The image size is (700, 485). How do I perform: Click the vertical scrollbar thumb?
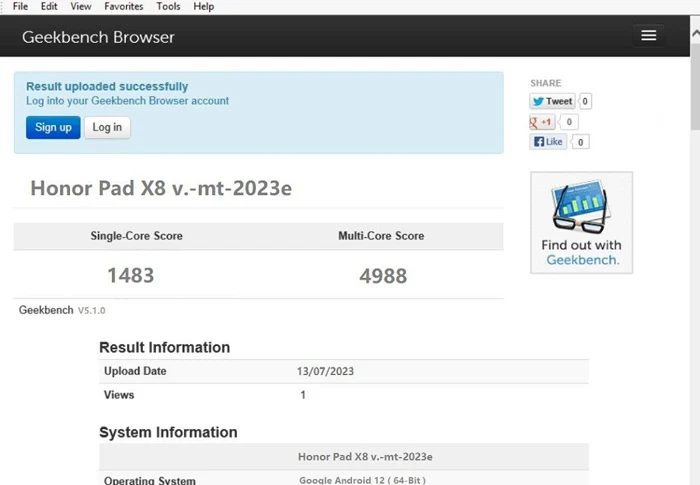tap(695, 85)
